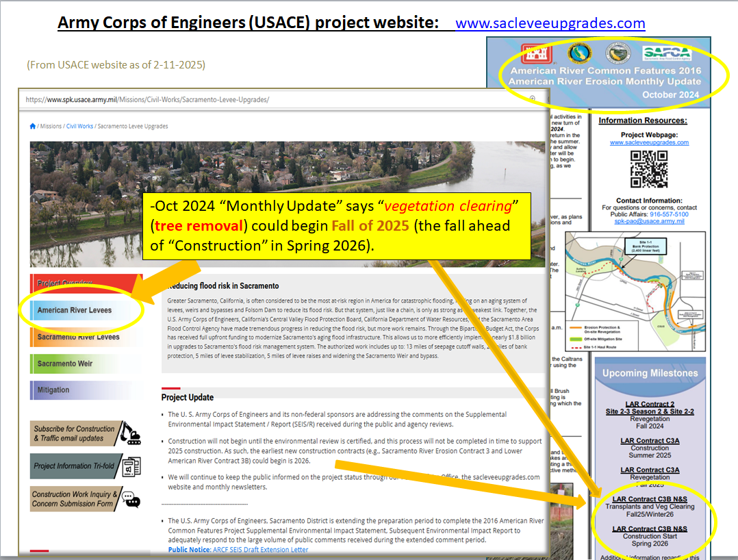
Task: Click the SAFCA logo in newsletter header
Action: 667,53
